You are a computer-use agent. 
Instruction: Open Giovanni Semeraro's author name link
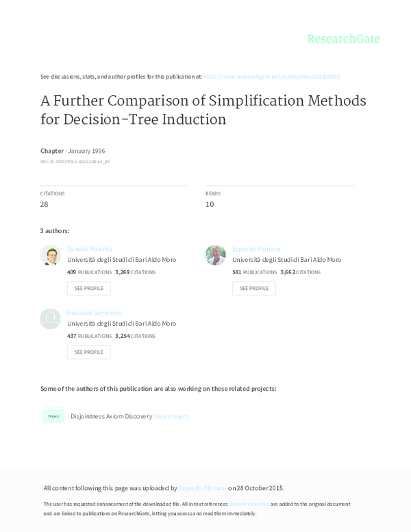[95, 313]
